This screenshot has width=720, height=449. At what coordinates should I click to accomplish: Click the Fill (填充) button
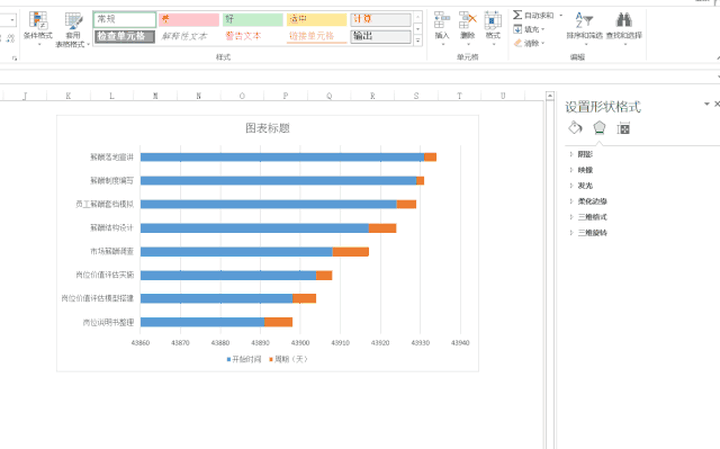(x=529, y=29)
